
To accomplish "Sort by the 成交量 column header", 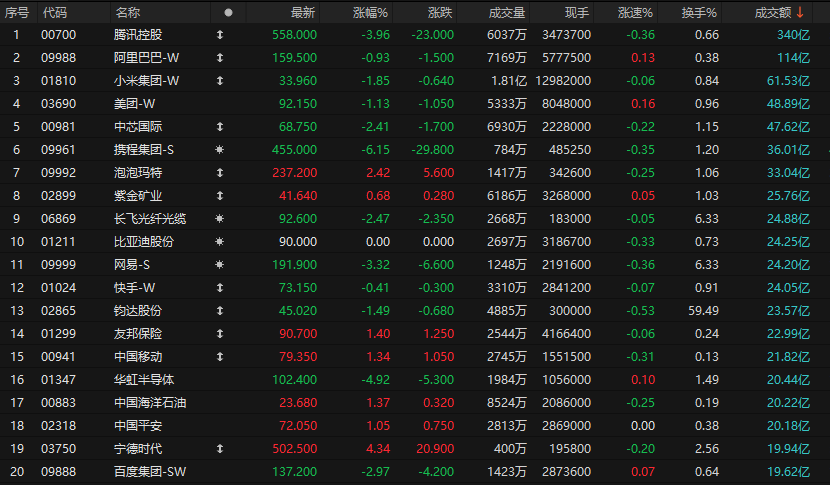I will 507,13.
